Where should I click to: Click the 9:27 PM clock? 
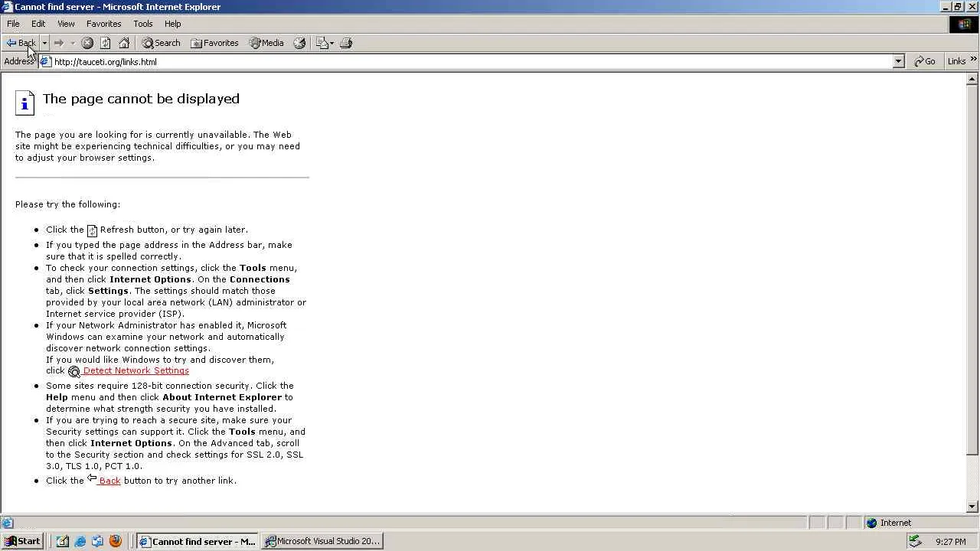click(x=951, y=542)
